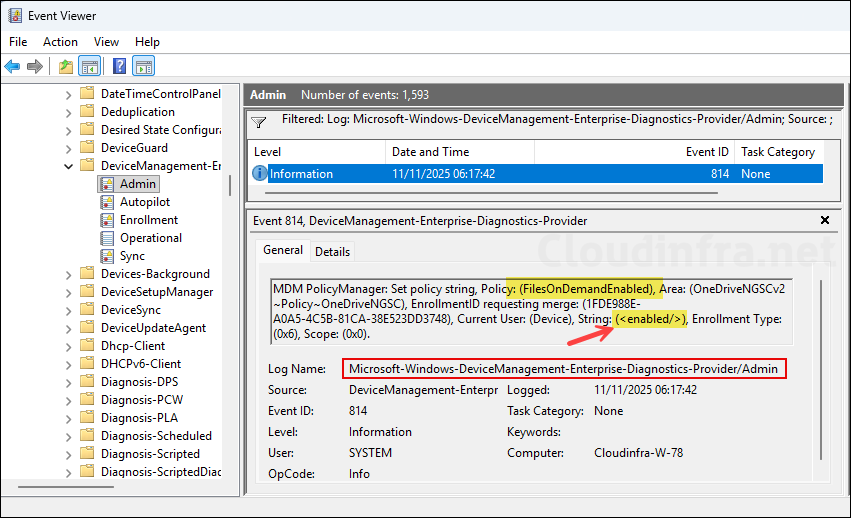This screenshot has width=851, height=518.
Task: Expand the Diagnosis-Scheduled tree node
Action: coord(68,437)
